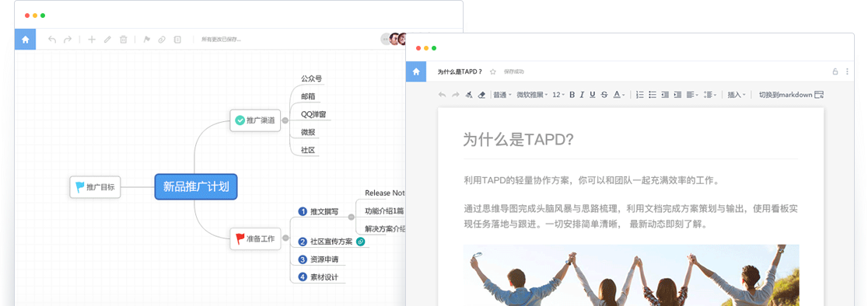
Task: Toggle strikethrough formatting
Action: click(604, 95)
